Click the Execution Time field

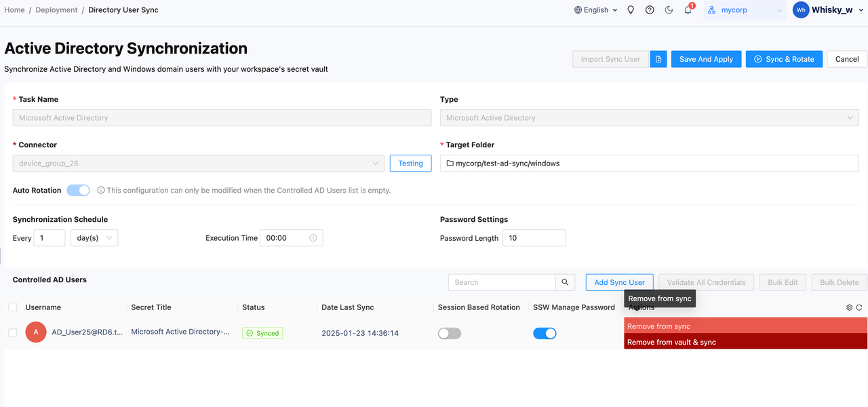(x=292, y=238)
